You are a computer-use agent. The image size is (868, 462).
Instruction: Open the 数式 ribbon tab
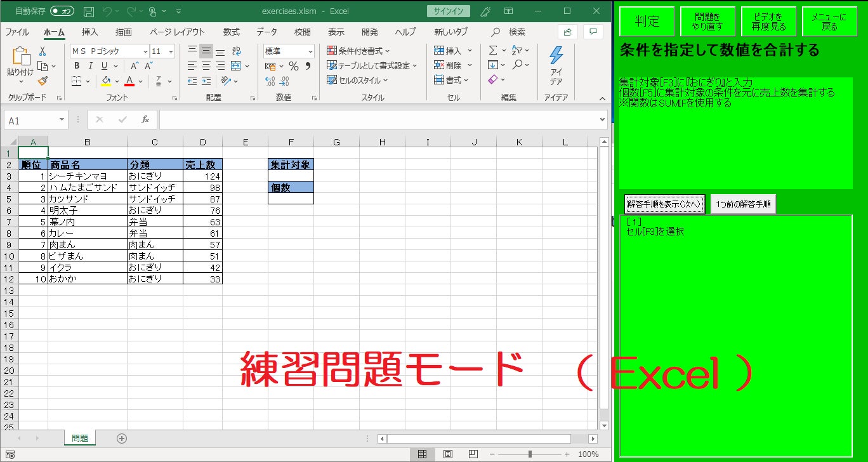[231, 32]
